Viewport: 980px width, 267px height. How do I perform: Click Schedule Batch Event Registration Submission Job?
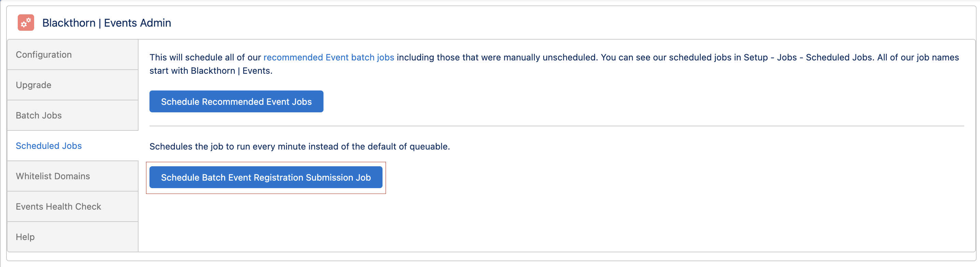coord(266,178)
